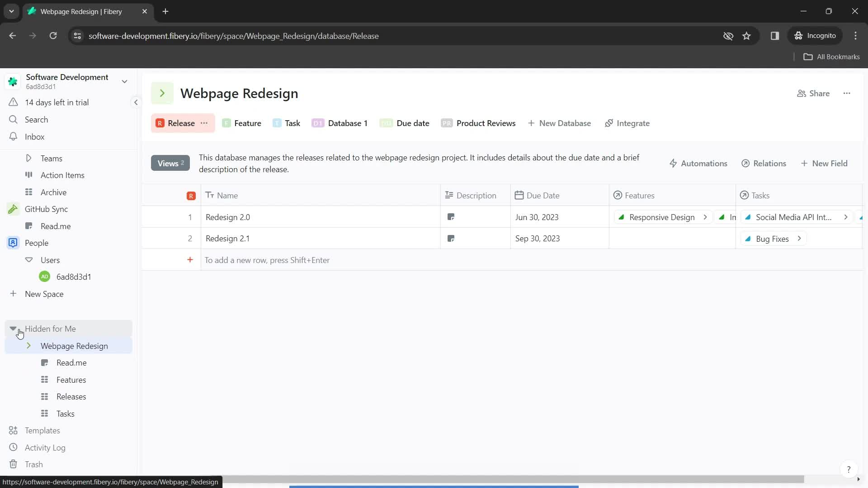Open the Inbox
Image resolution: width=868 pixels, height=488 pixels.
[x=34, y=137]
